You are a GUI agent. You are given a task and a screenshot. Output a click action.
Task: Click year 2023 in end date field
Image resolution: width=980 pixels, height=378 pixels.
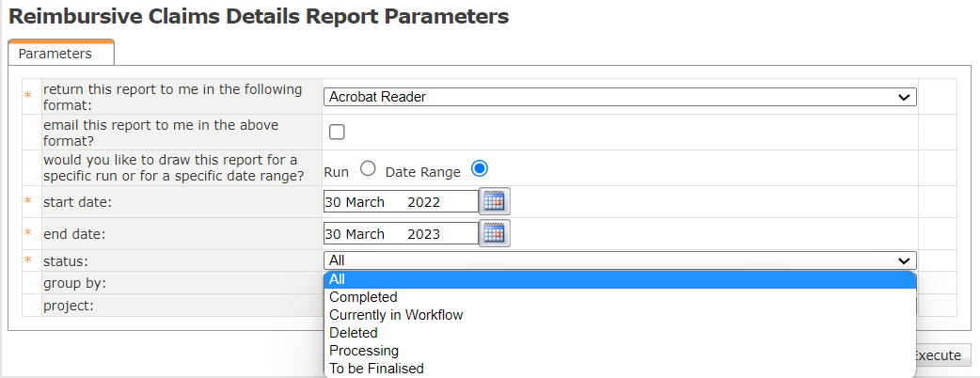point(423,234)
